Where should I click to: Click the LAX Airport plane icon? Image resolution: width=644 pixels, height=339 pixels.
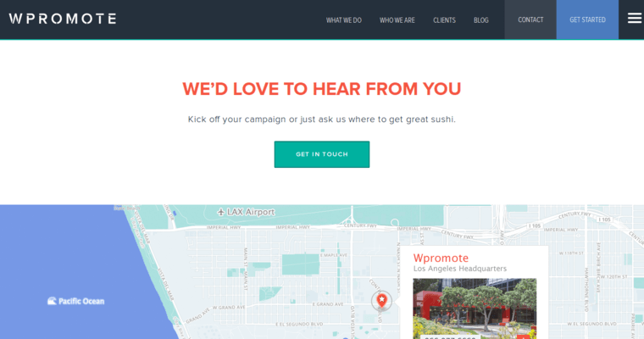click(x=221, y=212)
